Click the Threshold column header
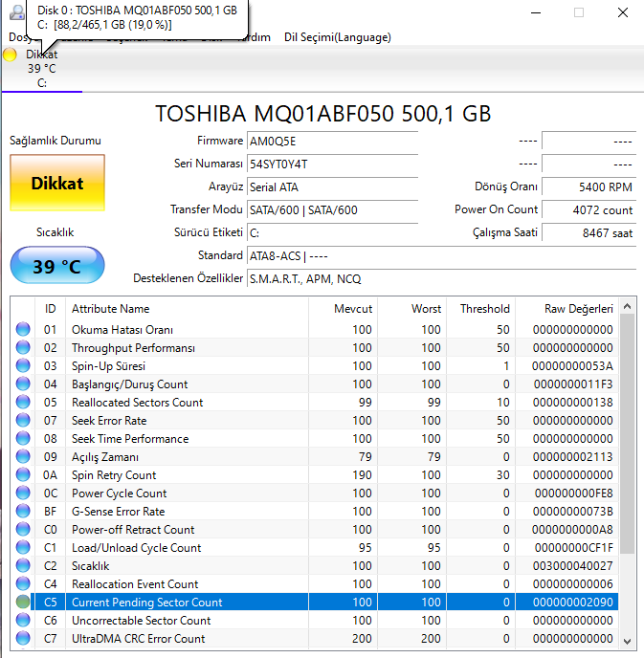Image resolution: width=644 pixels, height=658 pixels. tap(481, 309)
